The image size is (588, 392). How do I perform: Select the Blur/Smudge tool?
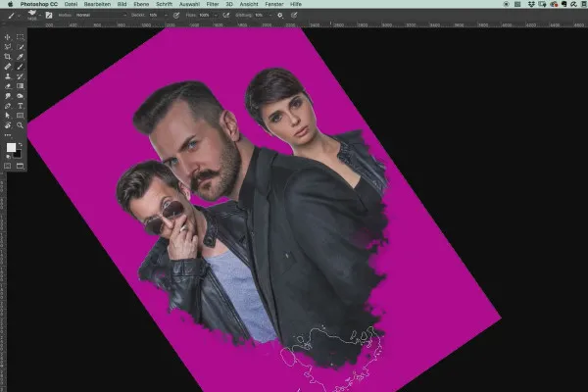(x=8, y=96)
